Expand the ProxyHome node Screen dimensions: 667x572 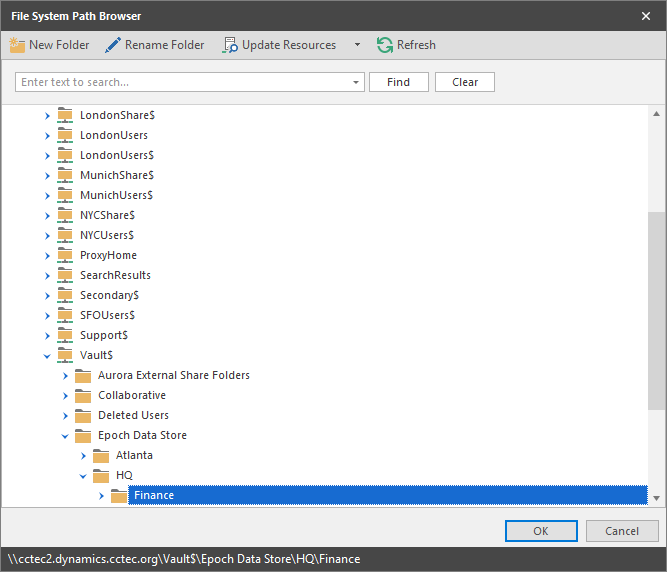coord(47,256)
